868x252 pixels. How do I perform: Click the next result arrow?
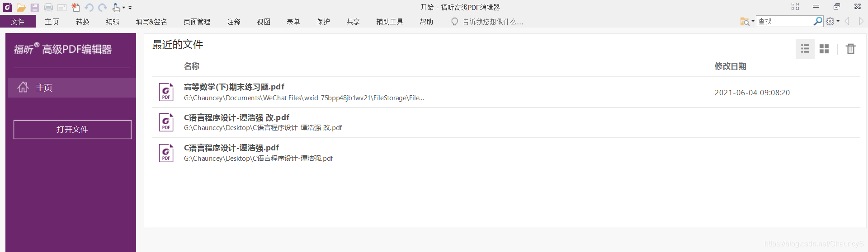pos(861,21)
